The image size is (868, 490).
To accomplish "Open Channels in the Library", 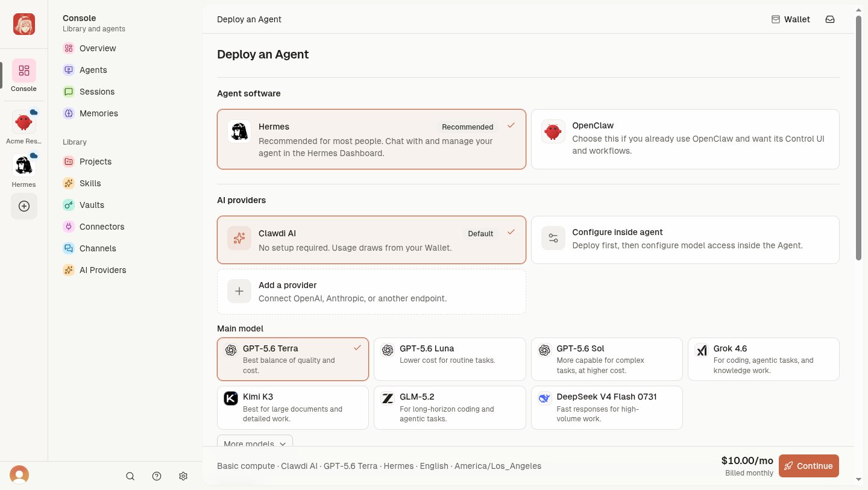I will coord(125,248).
